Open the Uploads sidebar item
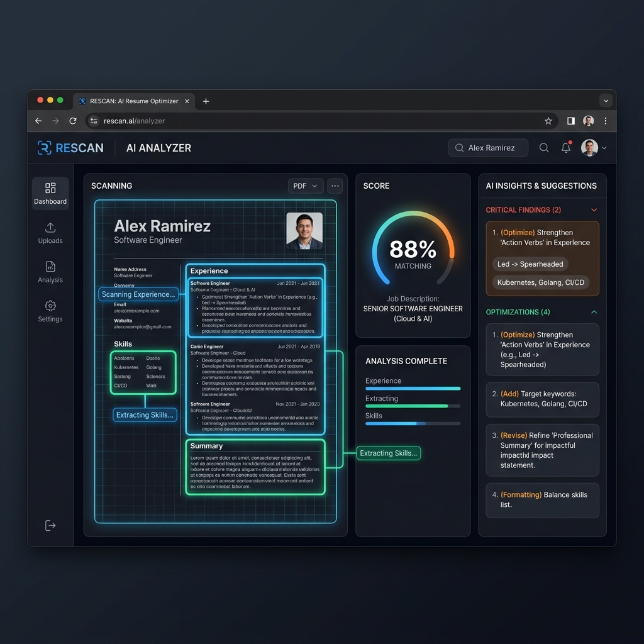This screenshot has height=644, width=644. click(50, 233)
